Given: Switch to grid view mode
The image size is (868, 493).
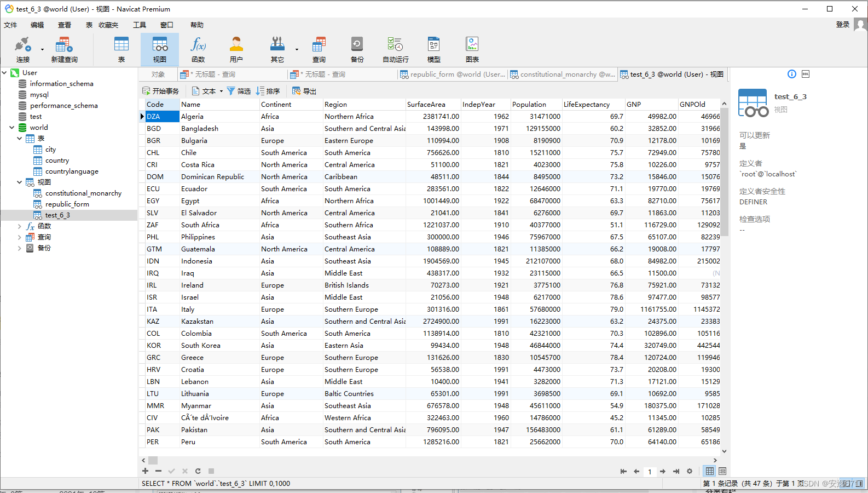Looking at the screenshot, I should coord(710,471).
